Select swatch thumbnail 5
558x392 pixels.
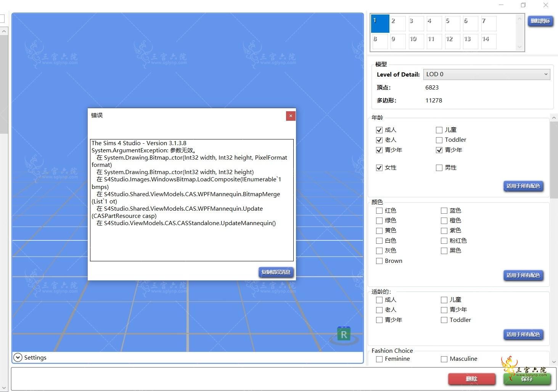pos(452,23)
